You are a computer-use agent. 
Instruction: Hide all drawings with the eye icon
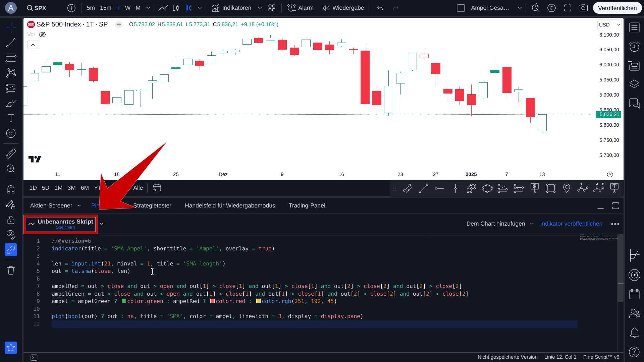pyautogui.click(x=11, y=235)
